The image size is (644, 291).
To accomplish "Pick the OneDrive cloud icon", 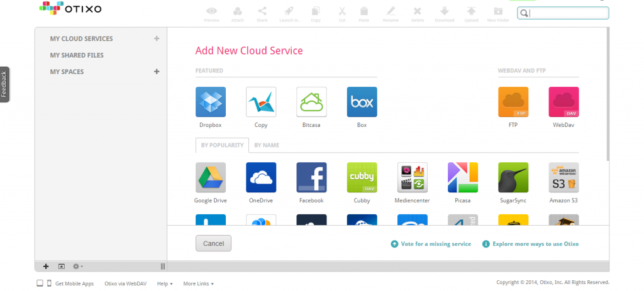I will [x=261, y=177].
